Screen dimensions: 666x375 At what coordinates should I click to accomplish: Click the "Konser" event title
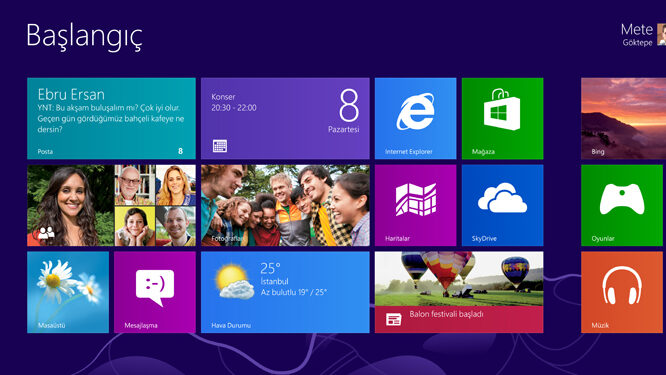[223, 97]
